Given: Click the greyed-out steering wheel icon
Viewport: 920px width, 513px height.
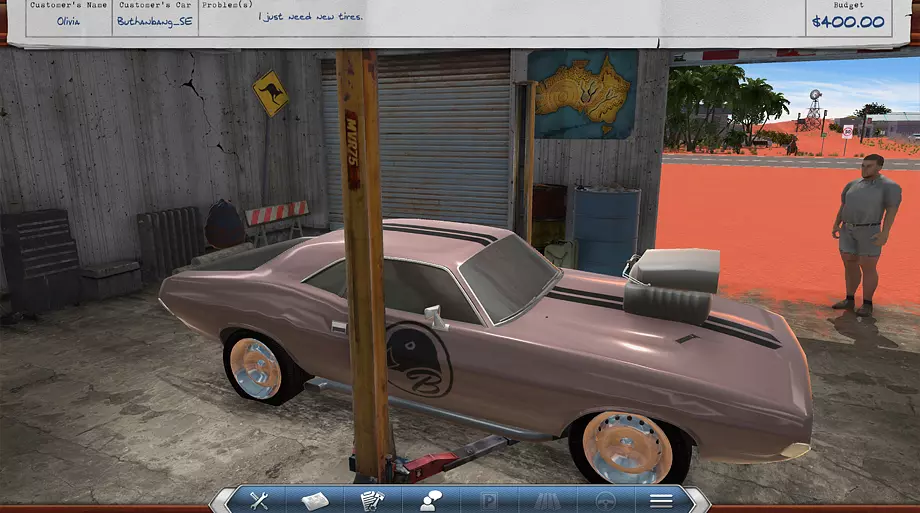Looking at the screenshot, I should tap(605, 501).
